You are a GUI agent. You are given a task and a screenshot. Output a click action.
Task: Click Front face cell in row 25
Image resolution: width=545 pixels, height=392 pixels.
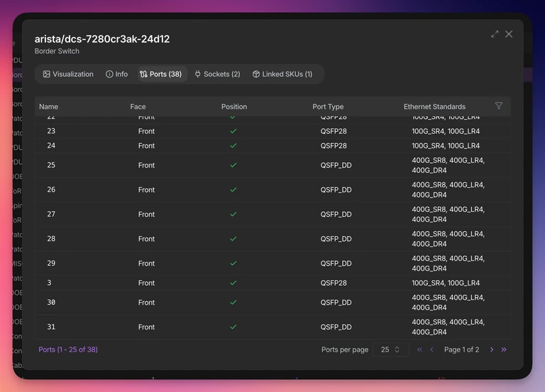146,165
